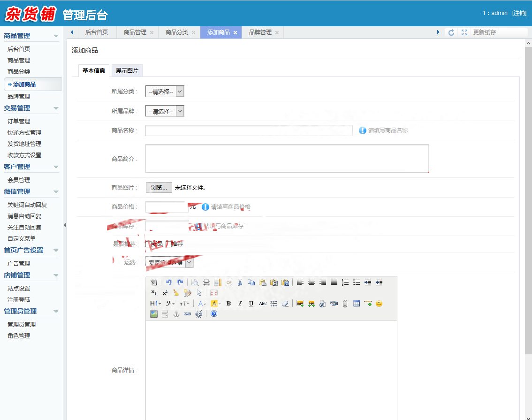The image size is (532, 420).
Task: Click the insert table icon
Action: pyautogui.click(x=357, y=304)
